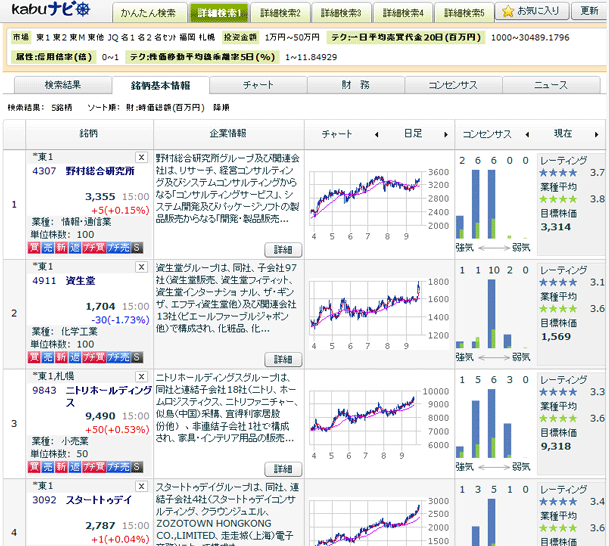This screenshot has height=546, width=610.
Task: Remove 野村総合研究所 with its X button
Action: tap(141, 157)
